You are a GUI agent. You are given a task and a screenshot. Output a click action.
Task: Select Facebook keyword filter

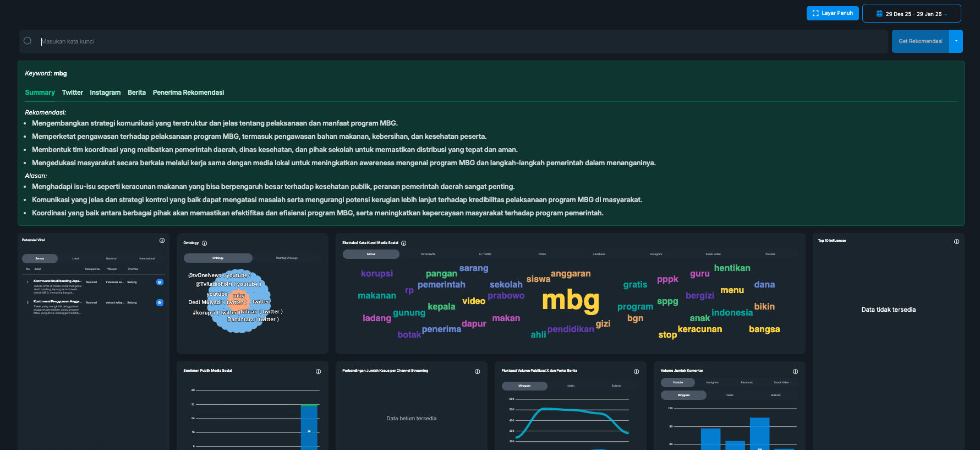[x=599, y=254]
